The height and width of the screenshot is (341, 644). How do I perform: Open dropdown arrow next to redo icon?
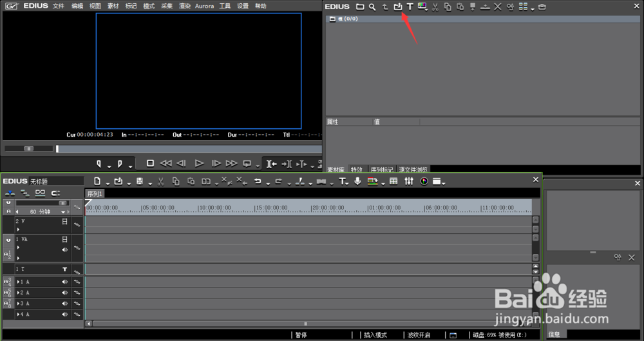289,184
